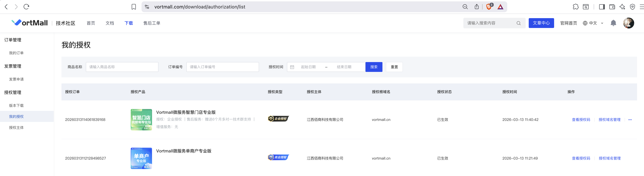This screenshot has height=176, width=644.
Task: Select 授权主体 in sidebar menu
Action: 16,128
